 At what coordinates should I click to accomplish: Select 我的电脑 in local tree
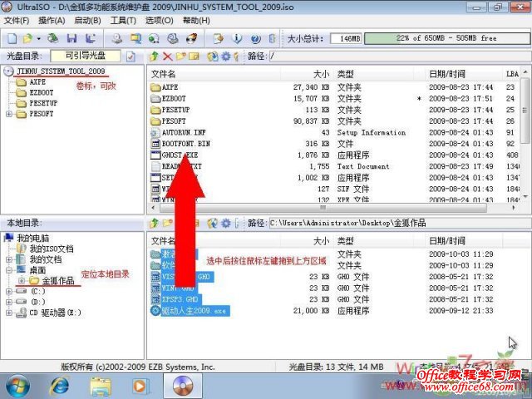[33, 239]
